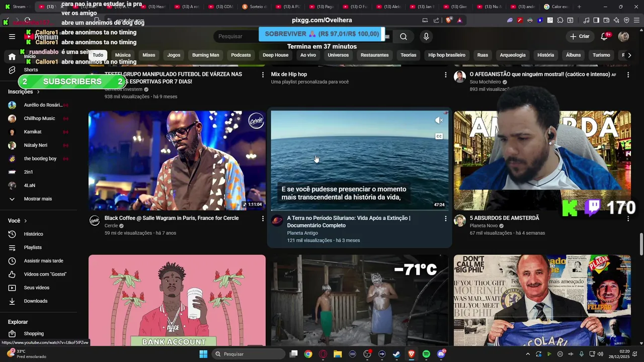The width and height of the screenshot is (644, 362).
Task: Open the Sou Mochileiro channel link
Action: pyautogui.click(x=485, y=82)
